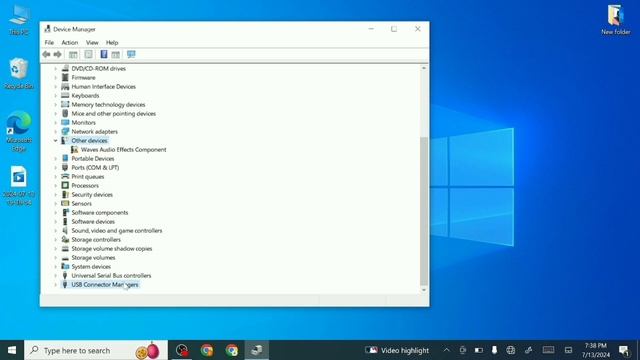
Task: Open the Help menu
Action: pyautogui.click(x=112, y=42)
